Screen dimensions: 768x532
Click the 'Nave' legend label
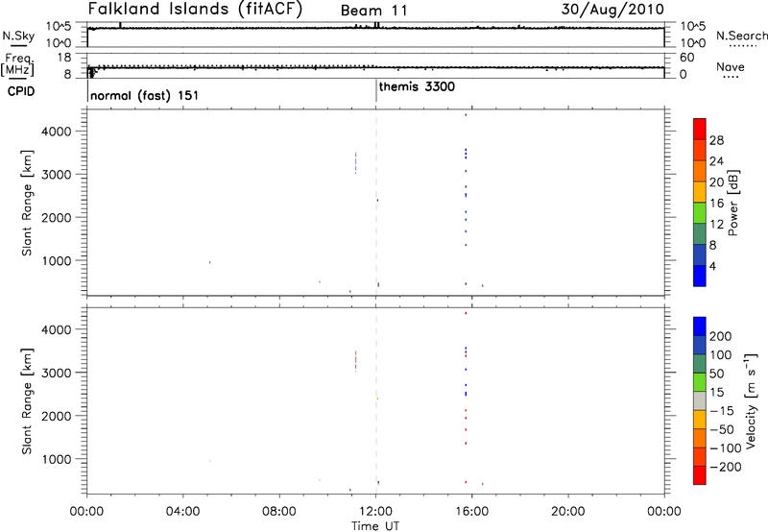731,66
